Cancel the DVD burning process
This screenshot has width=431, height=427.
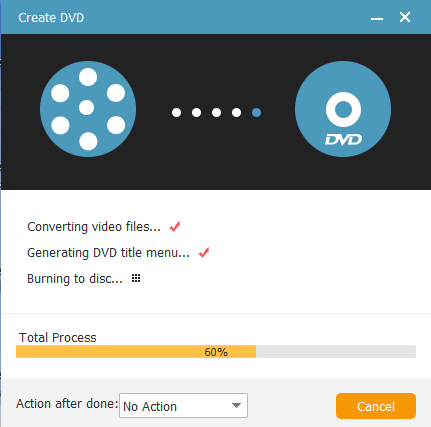[376, 406]
